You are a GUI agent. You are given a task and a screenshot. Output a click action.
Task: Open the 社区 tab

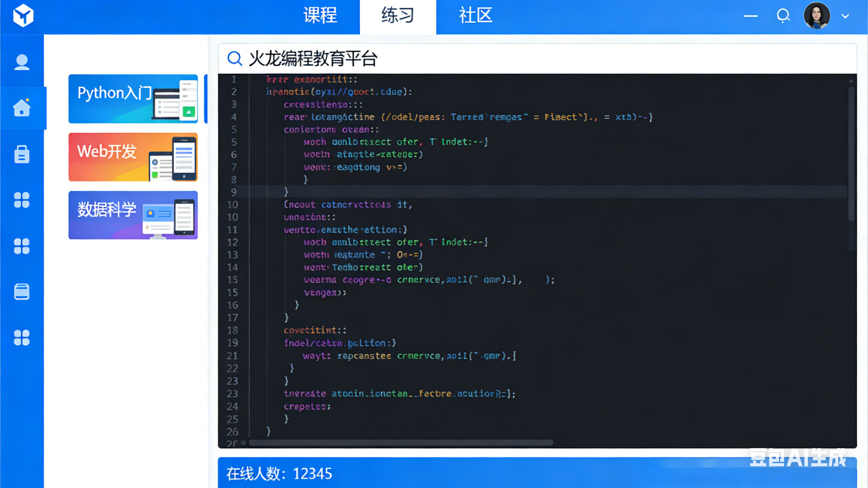coord(475,16)
